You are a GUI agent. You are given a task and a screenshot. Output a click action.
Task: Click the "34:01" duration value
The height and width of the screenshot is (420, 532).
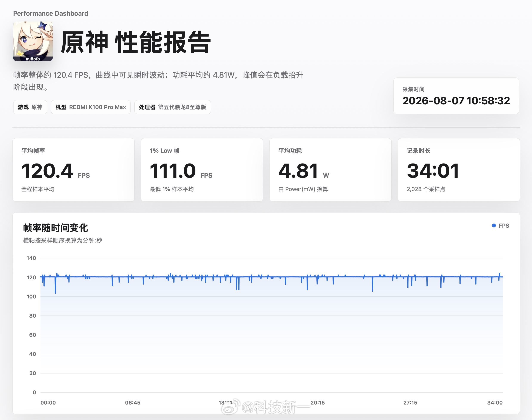[x=433, y=171]
